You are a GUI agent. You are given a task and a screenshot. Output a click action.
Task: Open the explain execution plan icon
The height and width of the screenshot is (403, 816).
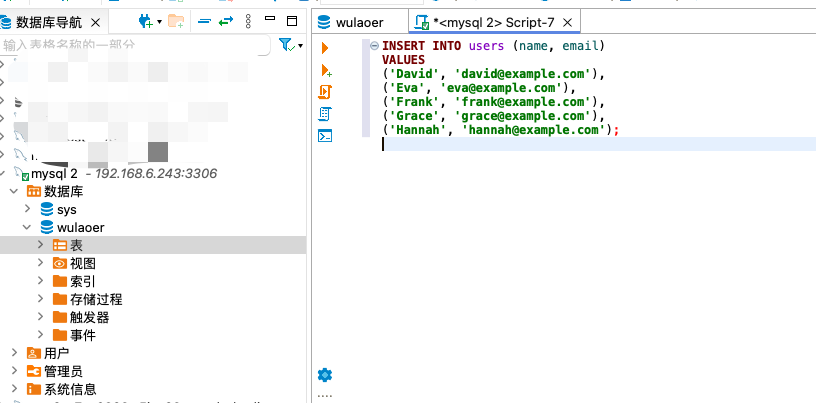point(325,114)
